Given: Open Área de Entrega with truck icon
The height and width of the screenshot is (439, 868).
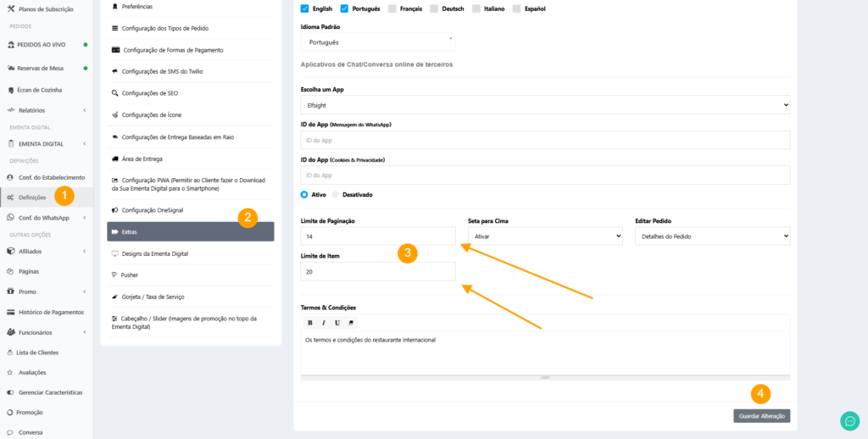Looking at the screenshot, I should pyautogui.click(x=142, y=158).
